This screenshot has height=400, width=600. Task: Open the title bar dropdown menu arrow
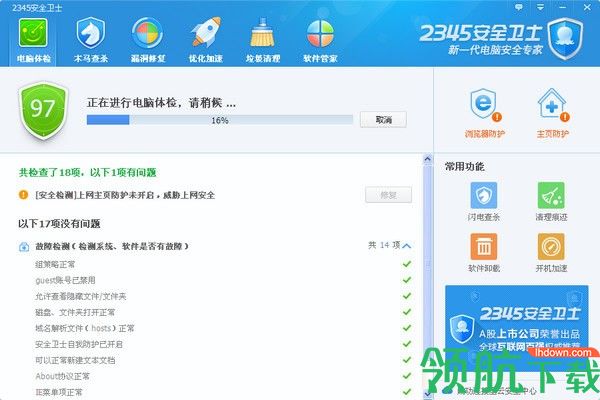(x=540, y=7)
